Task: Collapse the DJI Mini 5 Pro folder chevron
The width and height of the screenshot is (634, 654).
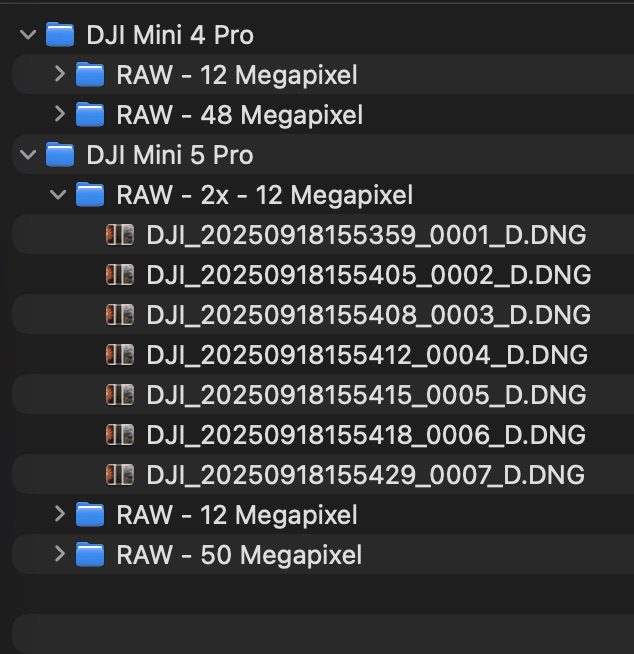Action: tap(28, 155)
